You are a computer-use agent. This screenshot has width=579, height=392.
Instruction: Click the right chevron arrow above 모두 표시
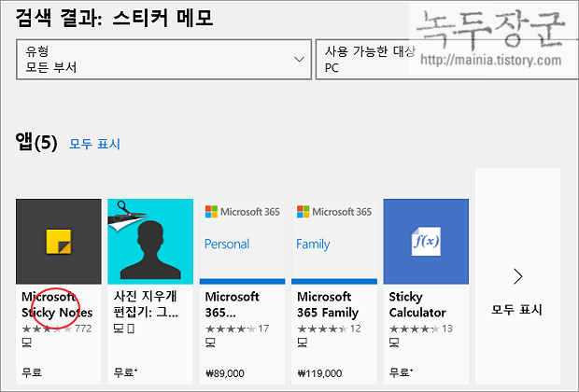518,276
